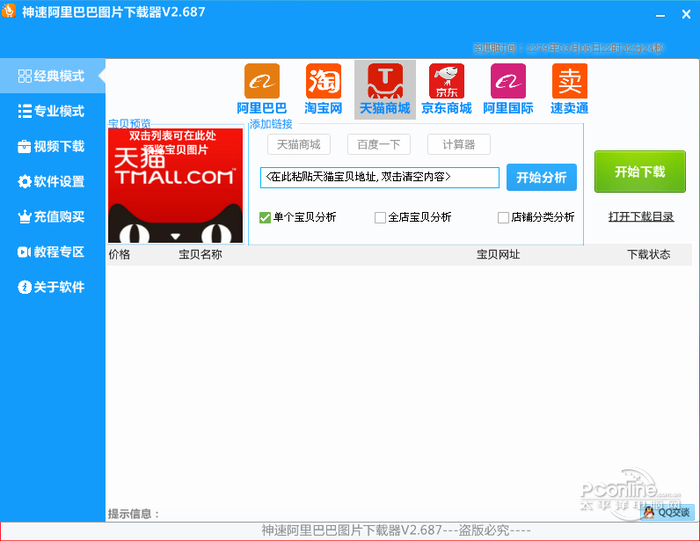Click the 到期时间 expiration text
This screenshot has width=700, height=541.
point(569,48)
